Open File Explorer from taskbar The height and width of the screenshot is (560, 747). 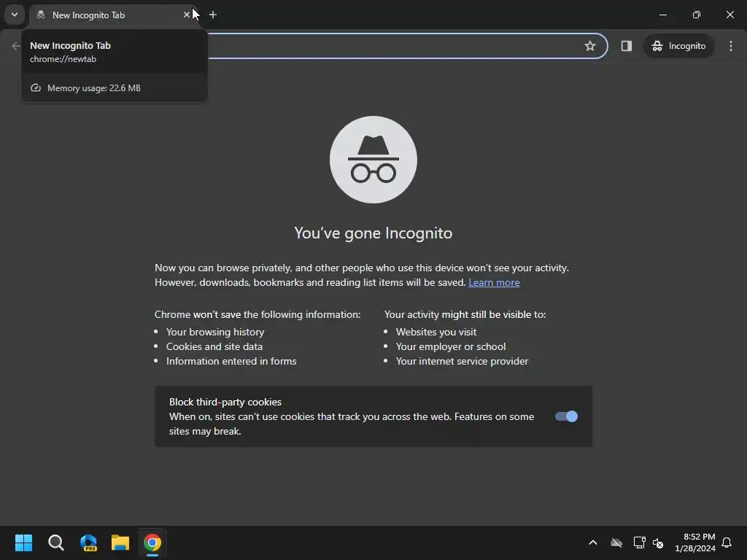coord(120,542)
